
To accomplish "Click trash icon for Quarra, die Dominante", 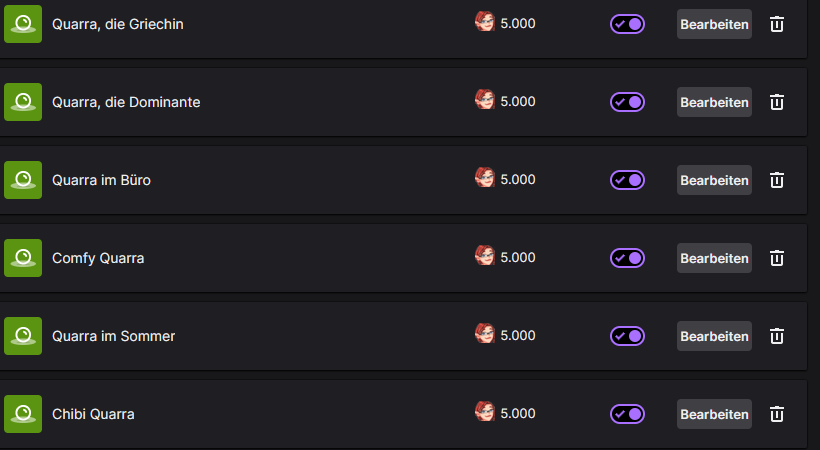I will click(777, 102).
